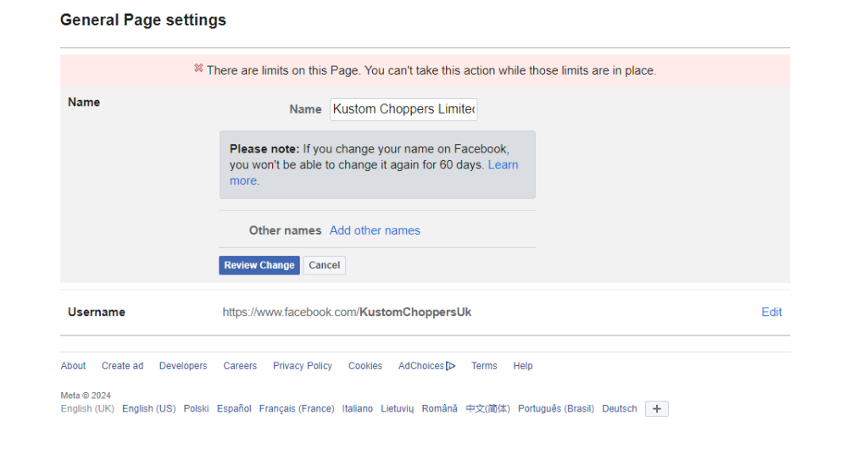Click the Page Name text field
868x465 pixels.
pyautogui.click(x=403, y=109)
